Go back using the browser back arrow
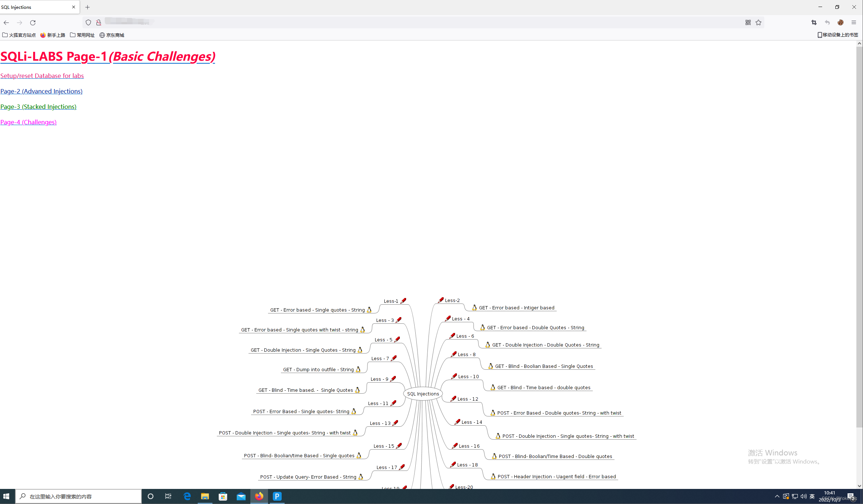The height and width of the screenshot is (504, 863). click(x=6, y=22)
